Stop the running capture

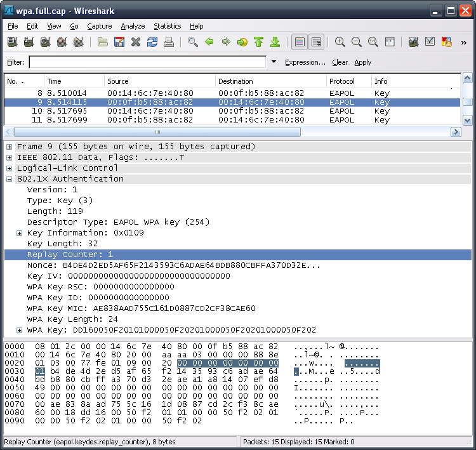point(62,42)
